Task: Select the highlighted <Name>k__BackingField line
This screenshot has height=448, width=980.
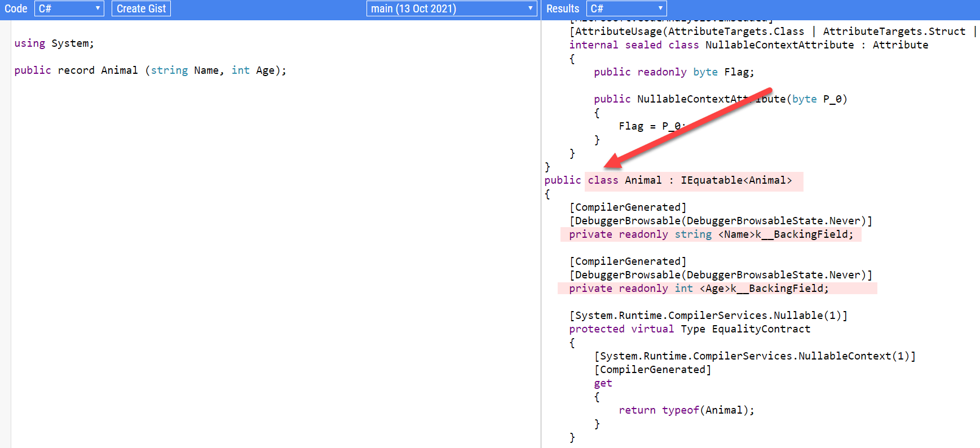Action: coord(710,234)
